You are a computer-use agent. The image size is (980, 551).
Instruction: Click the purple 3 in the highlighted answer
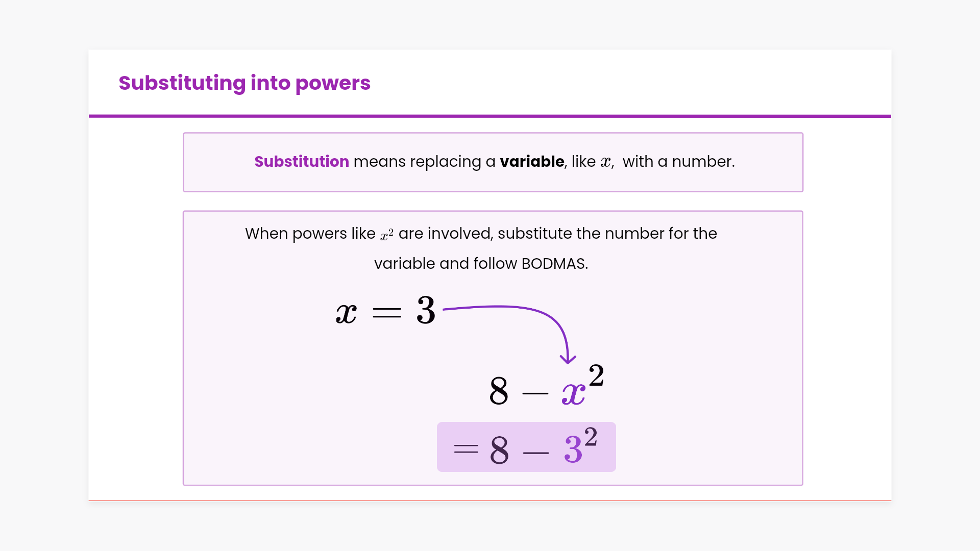[x=573, y=450]
